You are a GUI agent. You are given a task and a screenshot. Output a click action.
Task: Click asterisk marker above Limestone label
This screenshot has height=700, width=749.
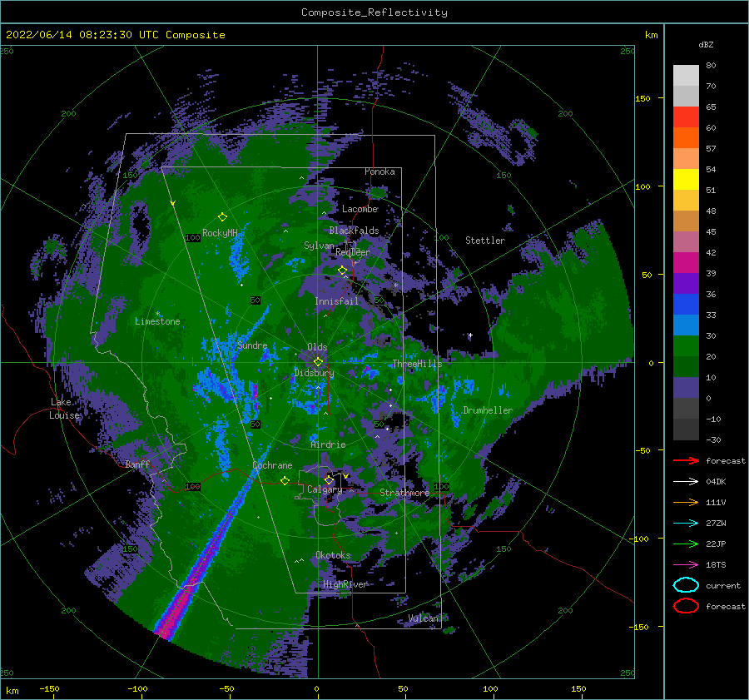[x=157, y=314]
